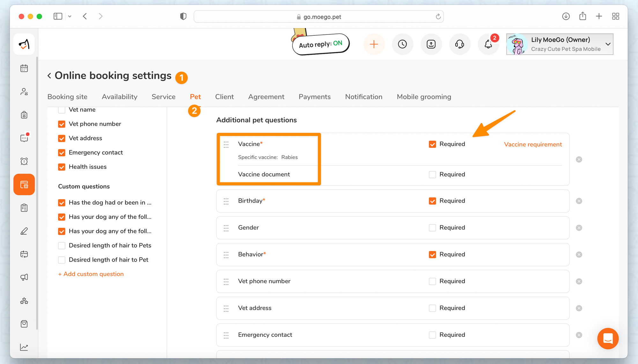Expand the Lily MoeGo account dropdown
This screenshot has height=364, width=638.
tap(608, 44)
